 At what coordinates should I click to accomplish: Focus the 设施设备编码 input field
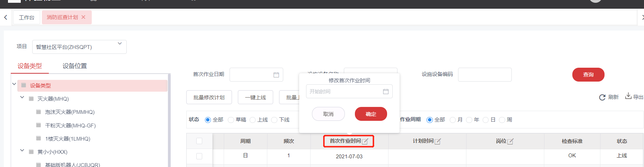(x=485, y=75)
